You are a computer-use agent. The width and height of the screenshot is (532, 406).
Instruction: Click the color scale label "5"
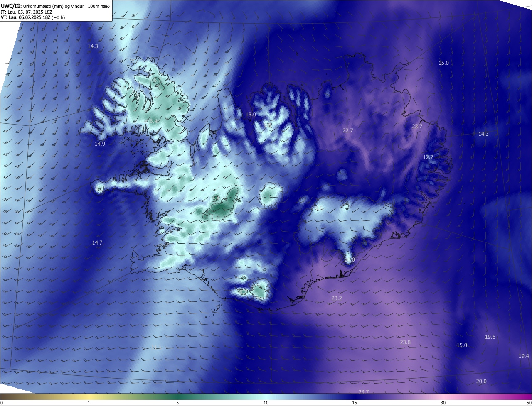click(x=177, y=403)
